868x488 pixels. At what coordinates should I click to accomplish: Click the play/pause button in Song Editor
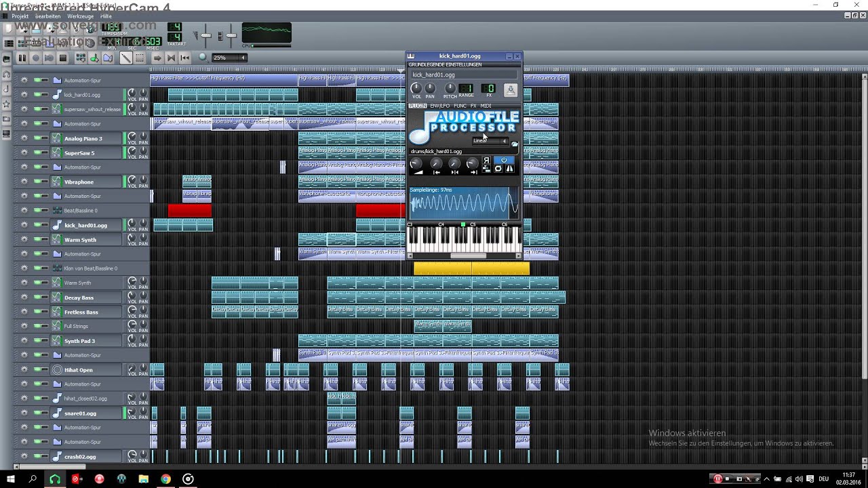coord(22,58)
